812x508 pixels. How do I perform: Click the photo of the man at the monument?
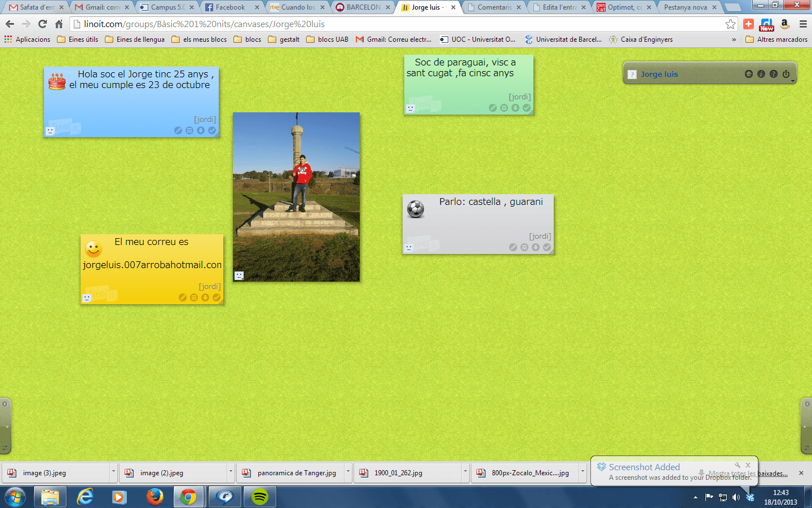296,196
